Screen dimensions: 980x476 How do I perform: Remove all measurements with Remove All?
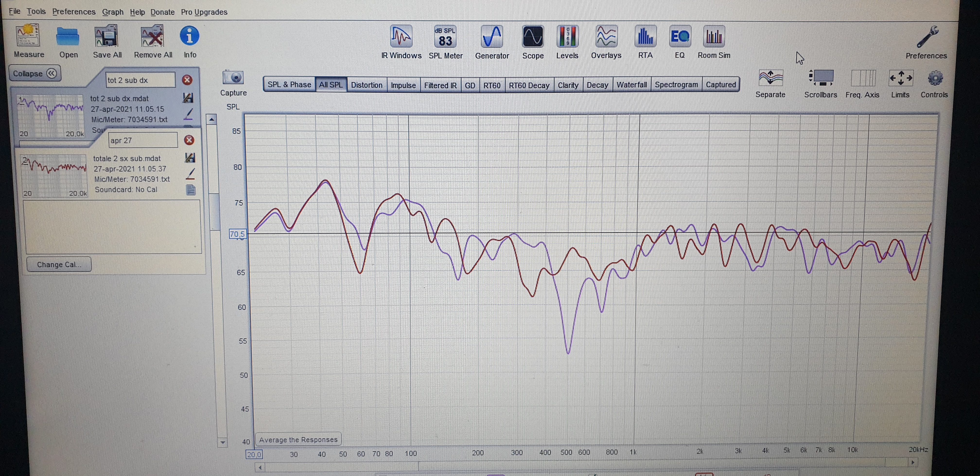coord(153,42)
